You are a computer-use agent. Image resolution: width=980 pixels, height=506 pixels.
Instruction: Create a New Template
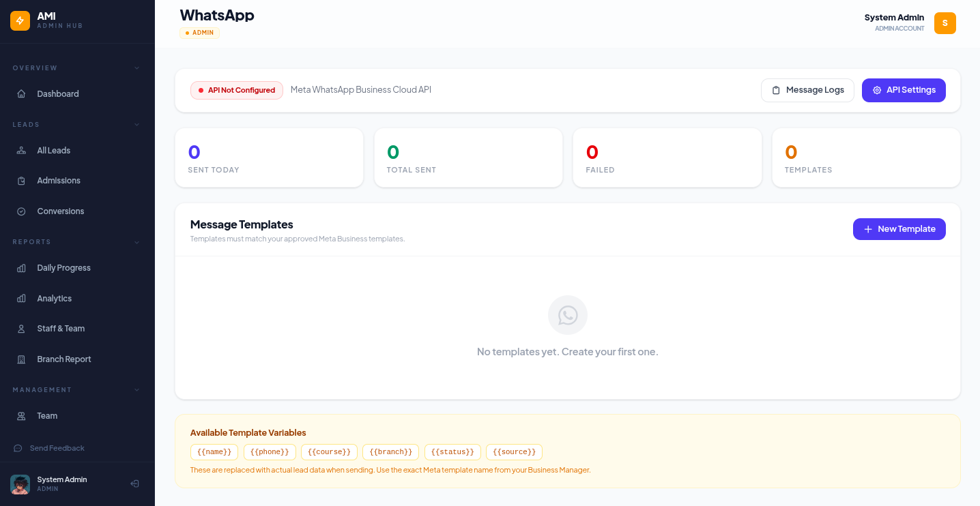pos(899,229)
